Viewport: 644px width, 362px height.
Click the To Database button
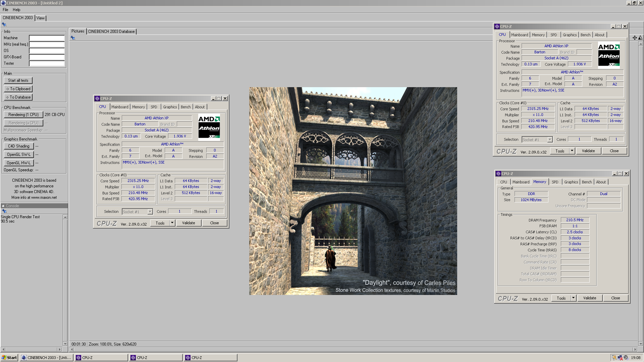click(18, 97)
